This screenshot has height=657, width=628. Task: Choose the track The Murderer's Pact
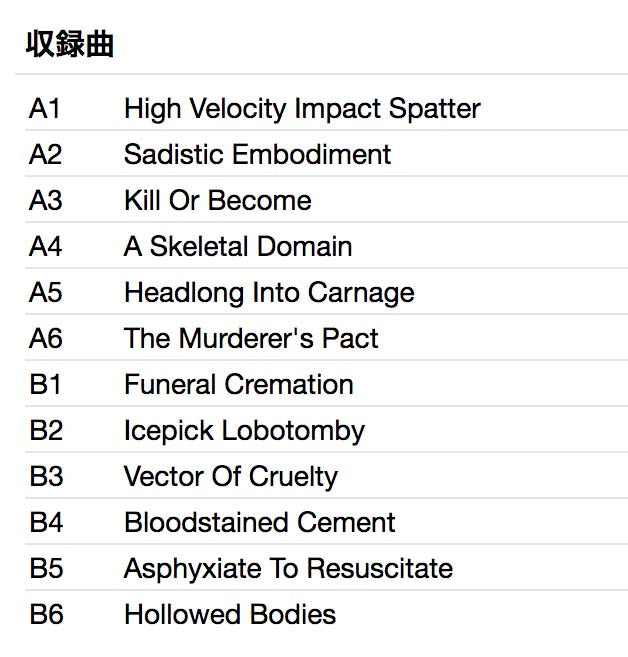[251, 338]
